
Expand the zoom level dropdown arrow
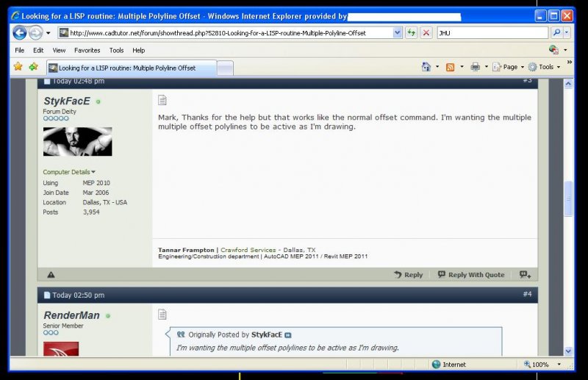click(559, 365)
